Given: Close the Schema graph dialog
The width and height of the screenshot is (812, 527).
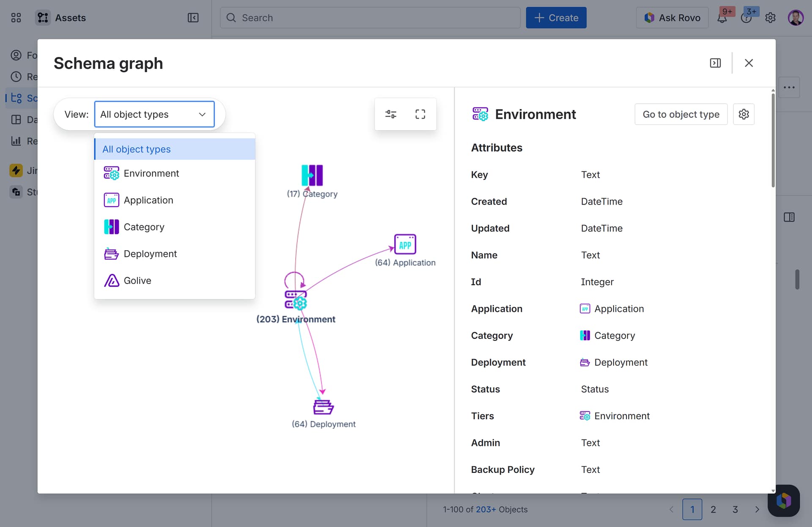Looking at the screenshot, I should coord(749,63).
